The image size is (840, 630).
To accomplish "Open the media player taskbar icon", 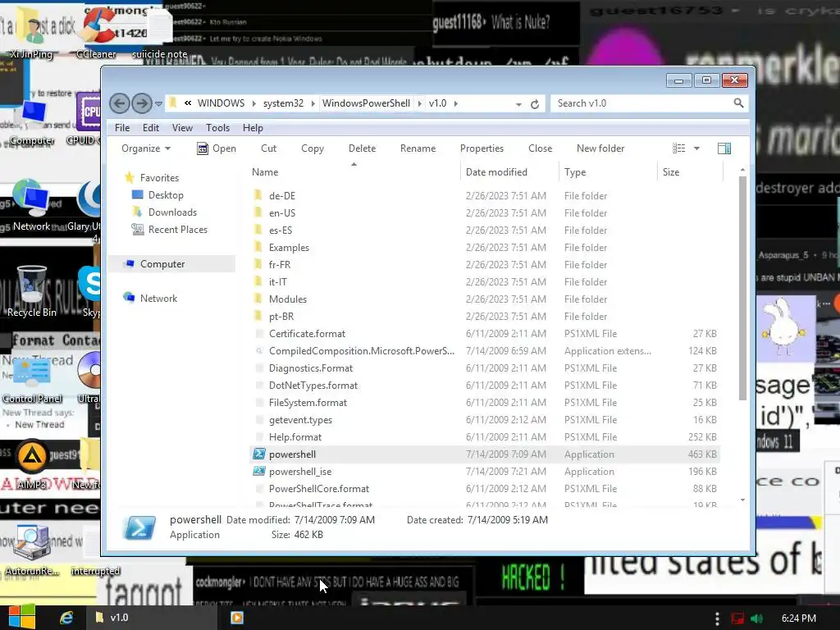I will tap(236, 618).
